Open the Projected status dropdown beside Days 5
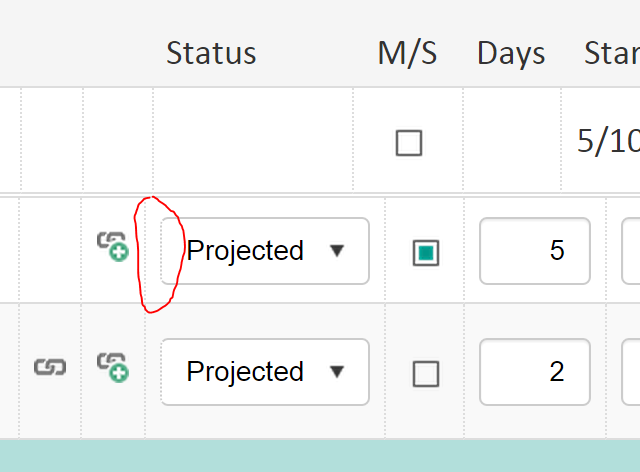Screen dimensions: 640x472 pos(265,251)
